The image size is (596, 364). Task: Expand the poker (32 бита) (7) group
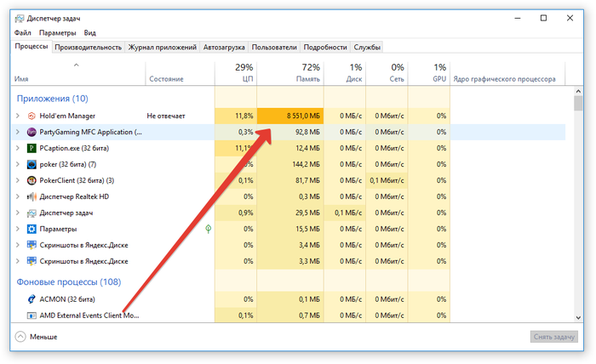point(18,164)
